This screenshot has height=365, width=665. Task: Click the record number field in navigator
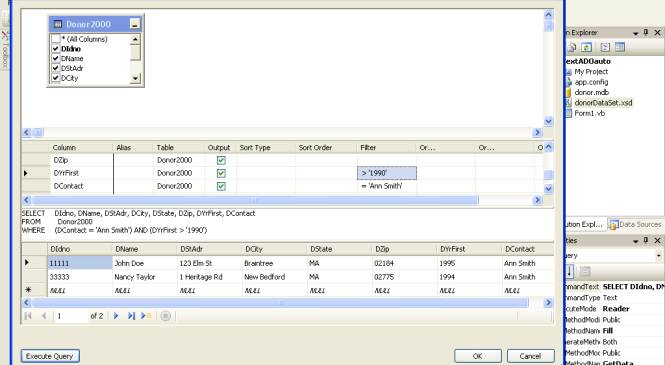point(71,316)
